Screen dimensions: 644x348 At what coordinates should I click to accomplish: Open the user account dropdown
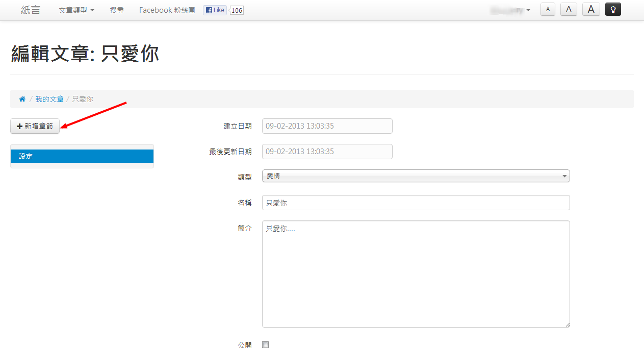pos(510,10)
